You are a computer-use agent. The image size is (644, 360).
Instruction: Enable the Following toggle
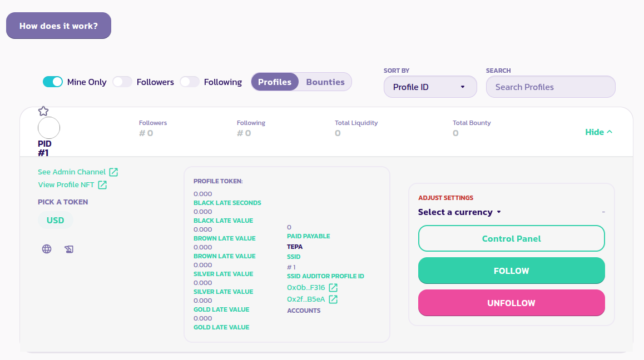tap(189, 82)
